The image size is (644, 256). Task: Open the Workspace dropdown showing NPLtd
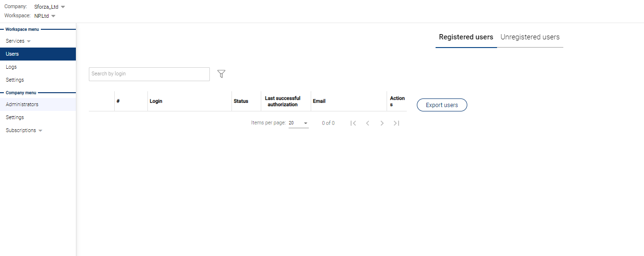[45, 16]
